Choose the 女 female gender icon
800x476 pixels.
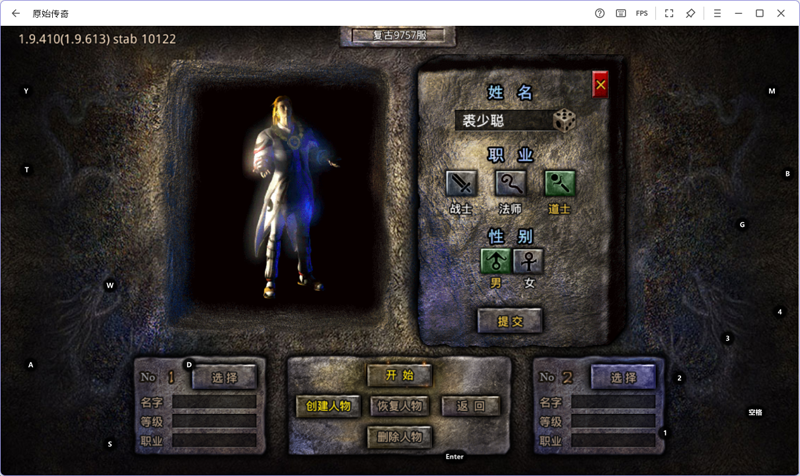(x=529, y=261)
